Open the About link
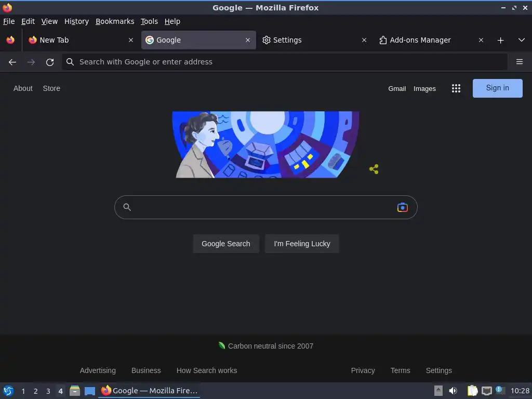532x399 pixels. 23,88
